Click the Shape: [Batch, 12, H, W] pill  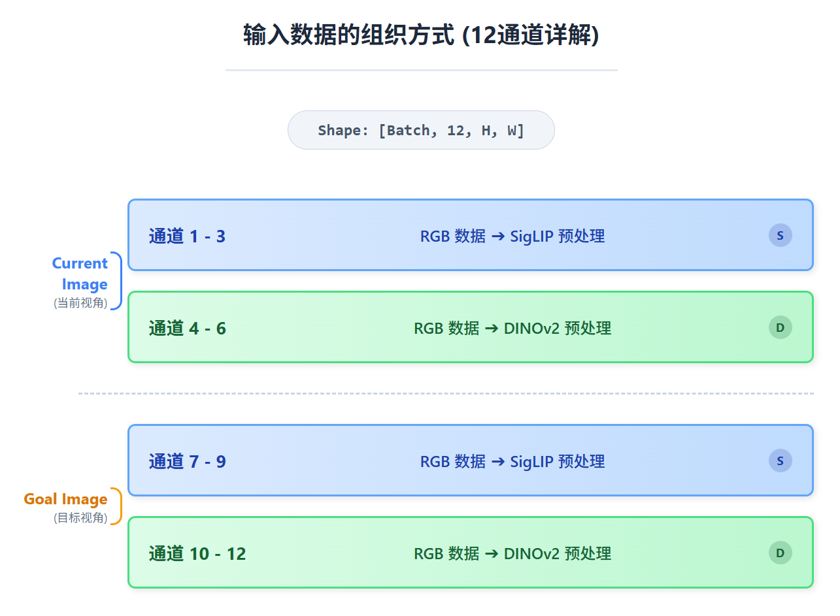coord(421,130)
